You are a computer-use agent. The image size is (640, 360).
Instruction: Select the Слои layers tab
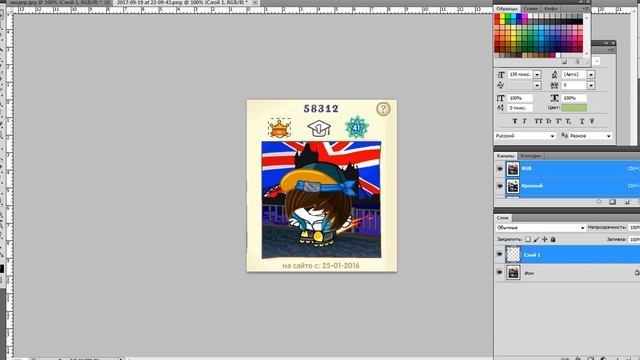503,218
